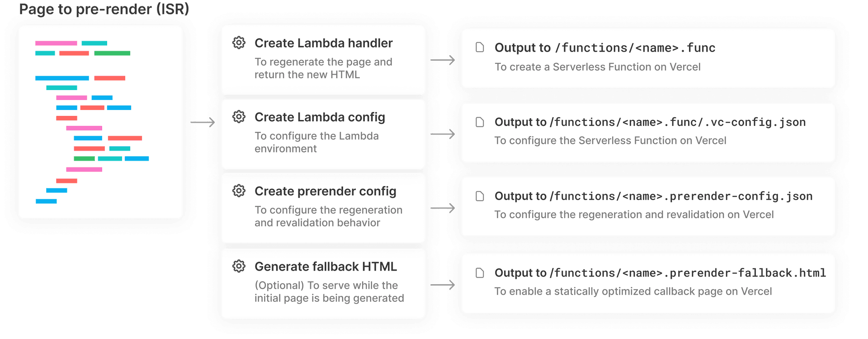Click arrow from code page to steps
The width and height of the screenshot is (868, 339).
203,122
